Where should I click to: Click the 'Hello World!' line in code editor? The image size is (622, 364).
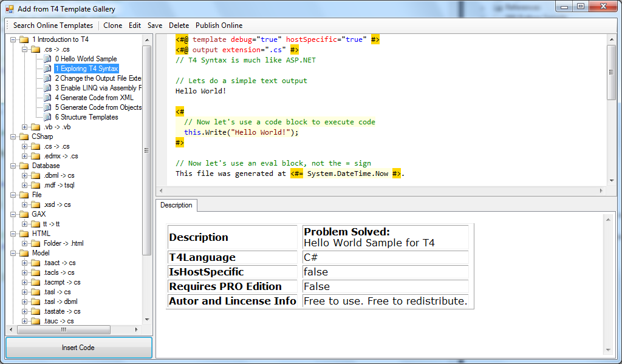(200, 91)
